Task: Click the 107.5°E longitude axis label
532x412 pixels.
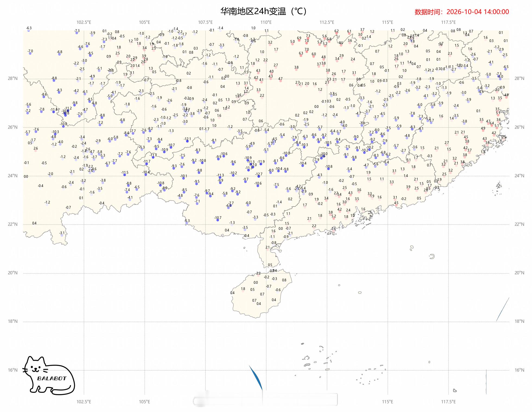Action: [x=205, y=22]
